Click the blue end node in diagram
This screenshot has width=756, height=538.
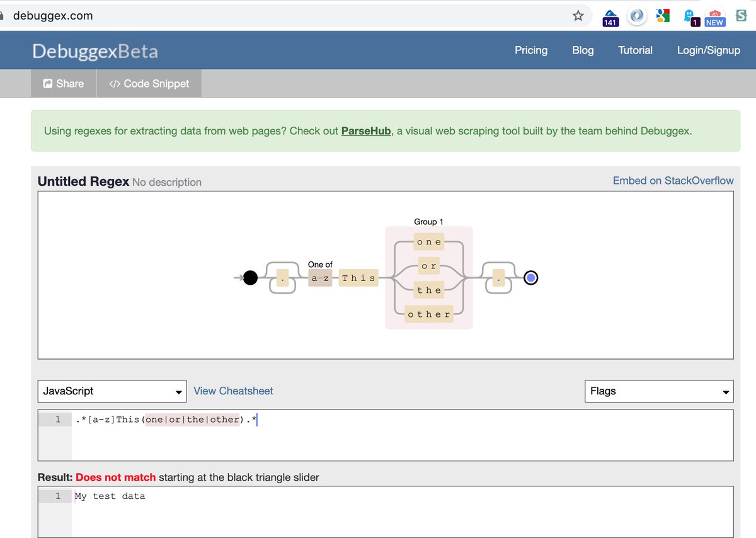click(531, 278)
